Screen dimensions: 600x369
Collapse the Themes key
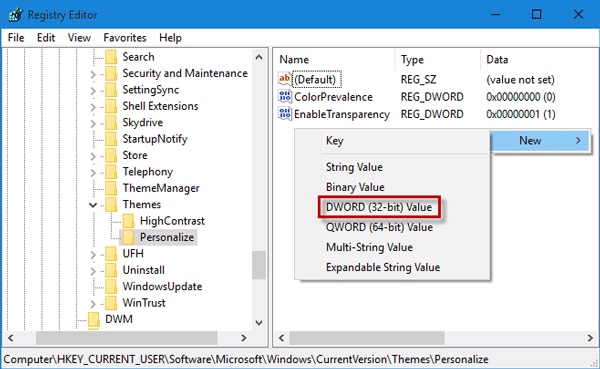tap(93, 205)
